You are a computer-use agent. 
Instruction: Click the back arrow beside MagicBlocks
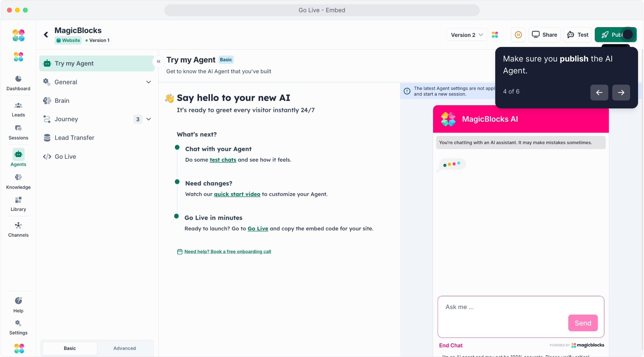(x=46, y=35)
